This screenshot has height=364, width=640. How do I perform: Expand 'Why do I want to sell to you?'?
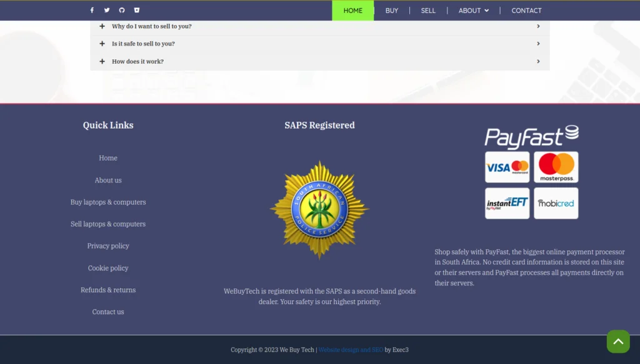[x=152, y=26]
